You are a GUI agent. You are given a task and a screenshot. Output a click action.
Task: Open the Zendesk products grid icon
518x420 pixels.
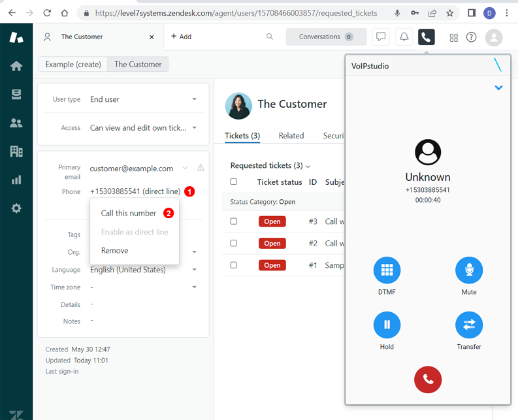(453, 37)
